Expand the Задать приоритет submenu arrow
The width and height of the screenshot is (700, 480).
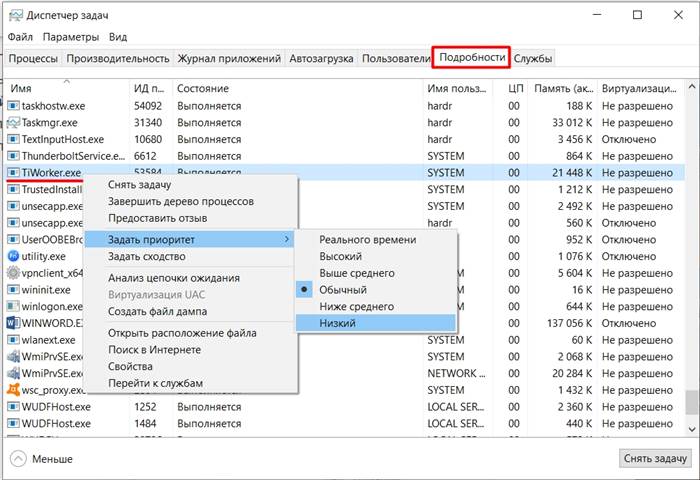pos(287,239)
